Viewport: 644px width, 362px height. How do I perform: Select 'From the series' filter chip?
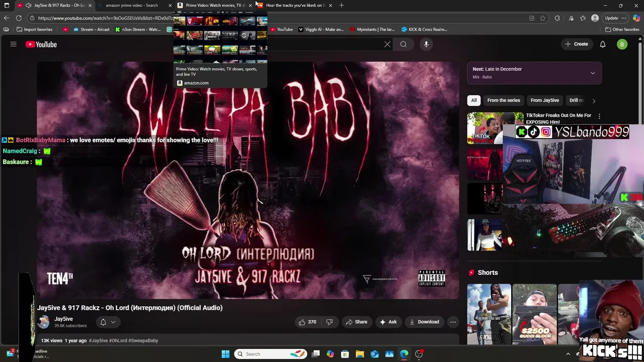(504, 100)
